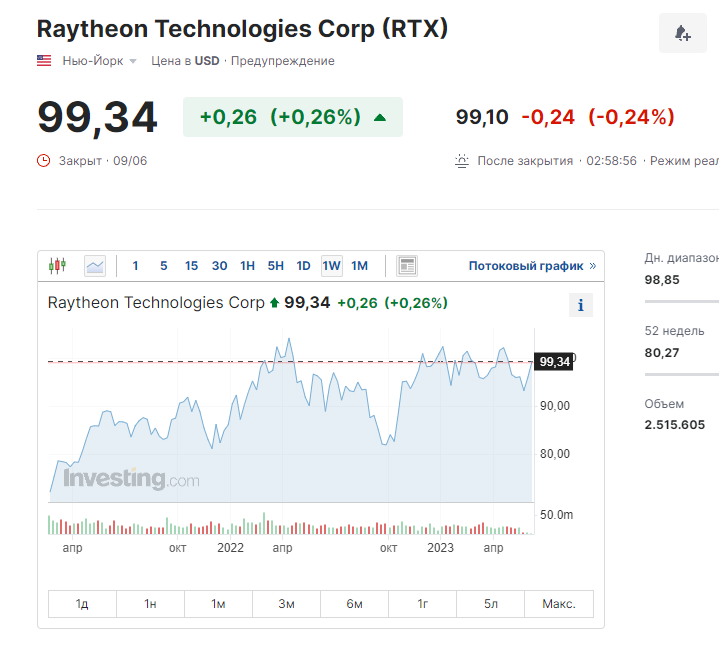Click the Закрыт · 09/06 status text

coord(103,161)
